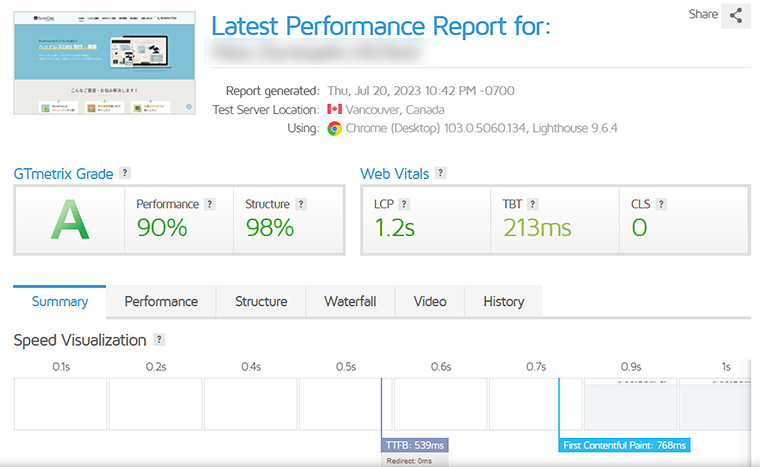
Task: Open the Speed Visualization help icon
Action: coord(159,339)
